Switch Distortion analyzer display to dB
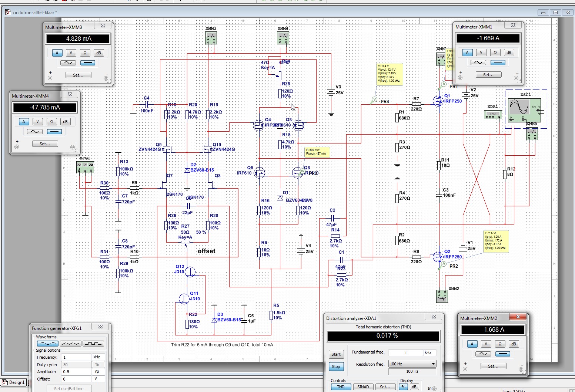This screenshot has width=575, height=392. click(414, 387)
